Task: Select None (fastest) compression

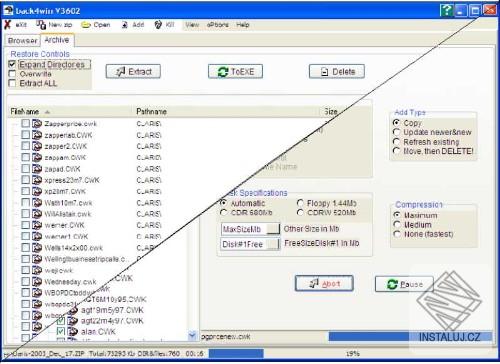Action: (397, 234)
